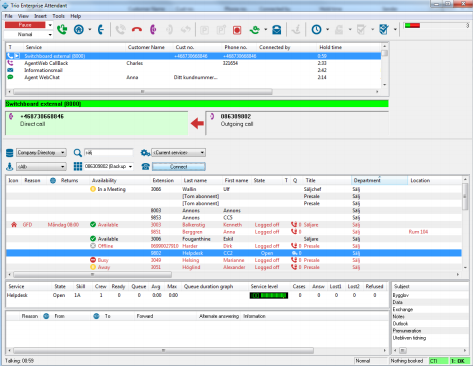This screenshot has width=473, height=366.
Task: Click the Service level green graph bar
Action: pyautogui.click(x=269, y=295)
